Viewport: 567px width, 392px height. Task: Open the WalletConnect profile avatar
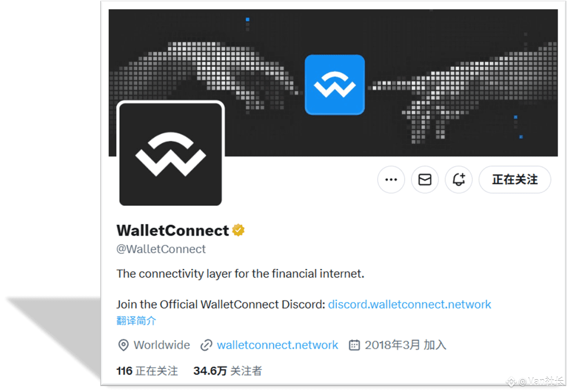point(171,154)
